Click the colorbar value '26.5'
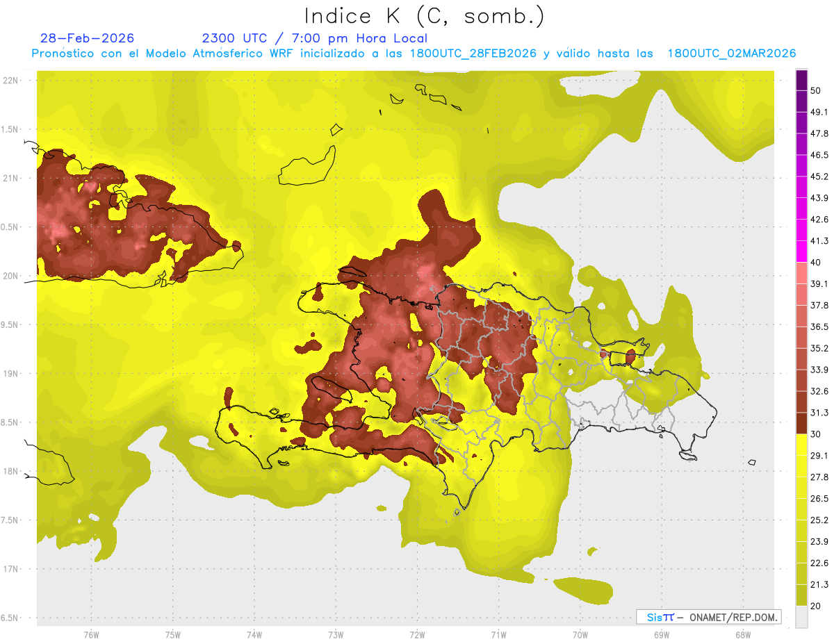This screenshot has width=834, height=644. 819,498
